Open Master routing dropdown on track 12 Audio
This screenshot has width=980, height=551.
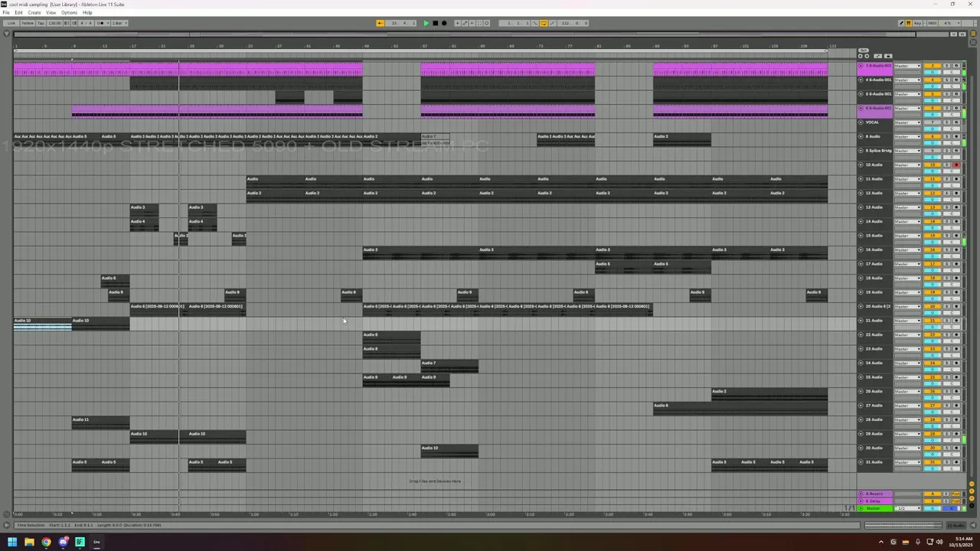click(x=908, y=193)
